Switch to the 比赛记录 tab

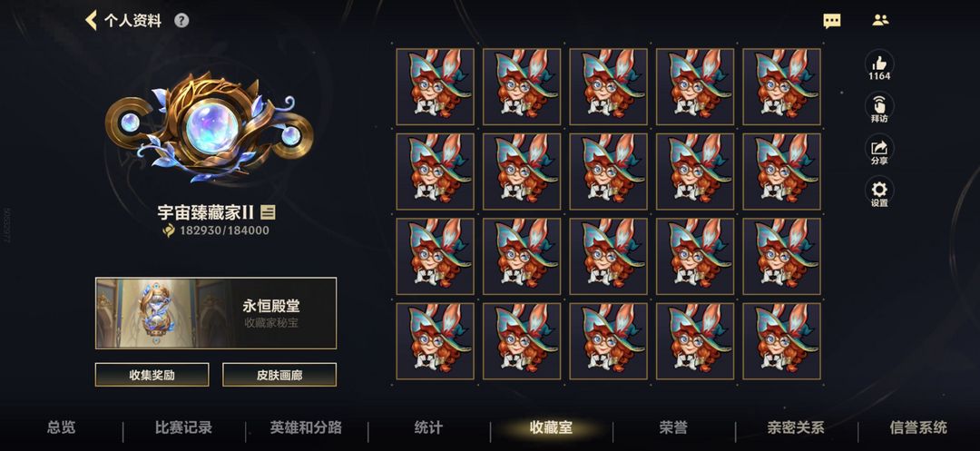click(x=183, y=428)
